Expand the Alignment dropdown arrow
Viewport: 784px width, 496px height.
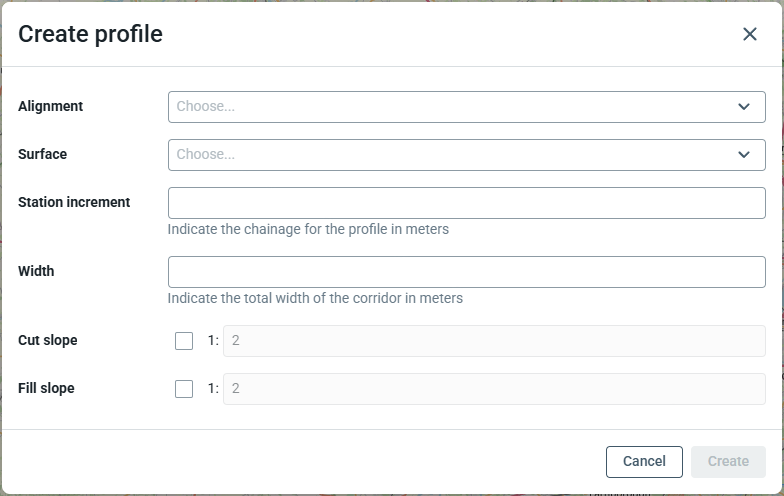click(x=744, y=107)
